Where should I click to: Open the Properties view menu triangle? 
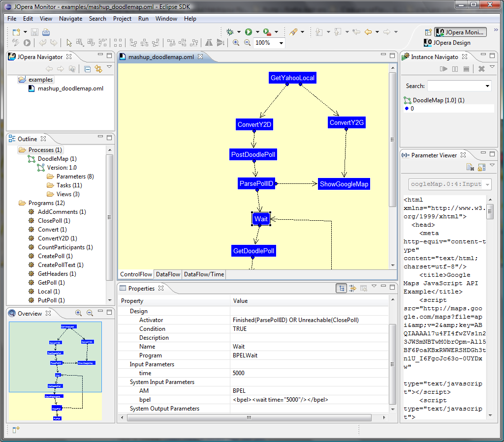tap(374, 286)
